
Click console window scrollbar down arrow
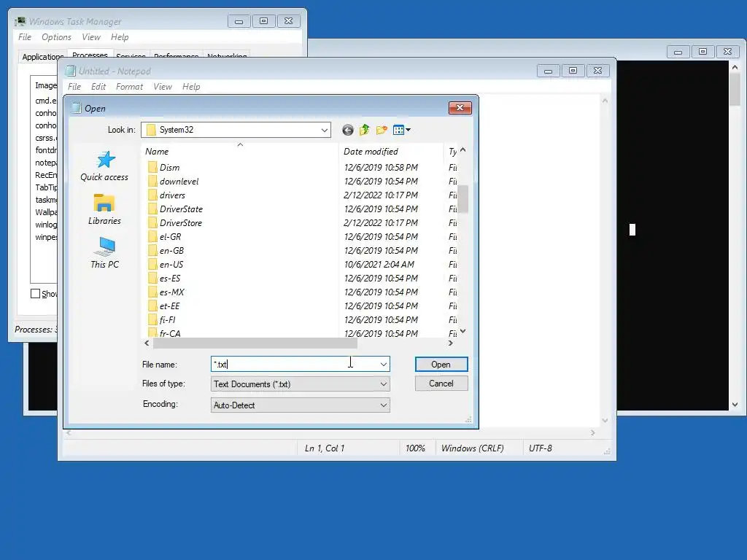(735, 404)
